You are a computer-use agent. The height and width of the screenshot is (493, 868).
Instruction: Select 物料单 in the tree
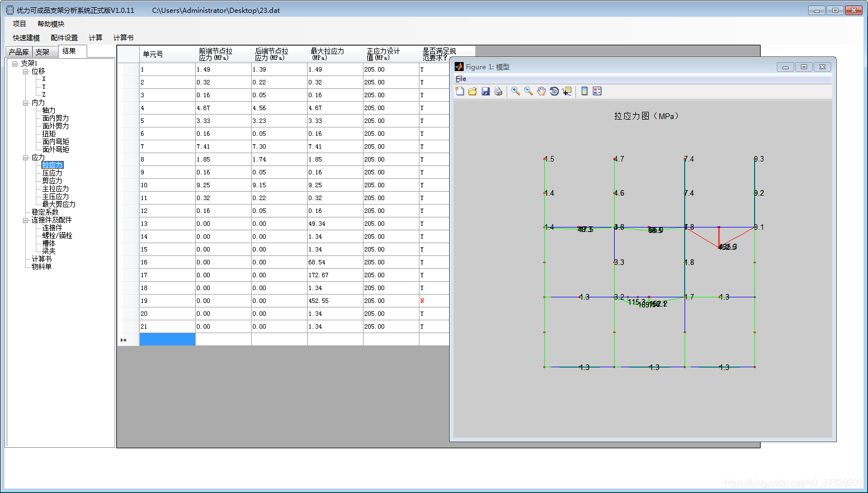coord(42,267)
